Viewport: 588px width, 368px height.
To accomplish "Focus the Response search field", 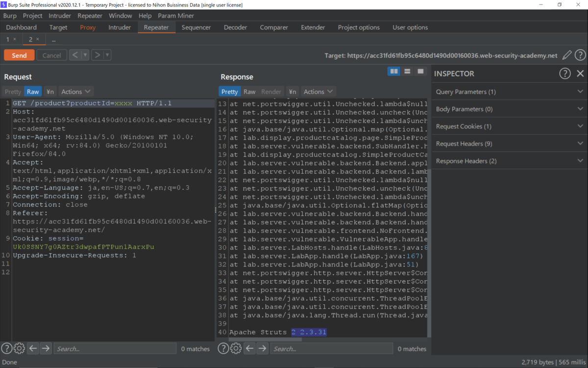I will point(332,348).
